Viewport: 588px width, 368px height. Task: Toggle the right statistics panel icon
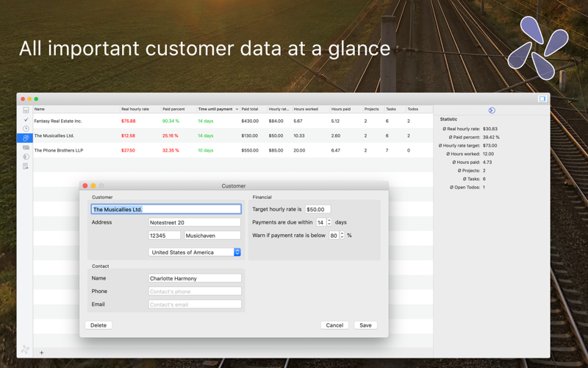542,99
